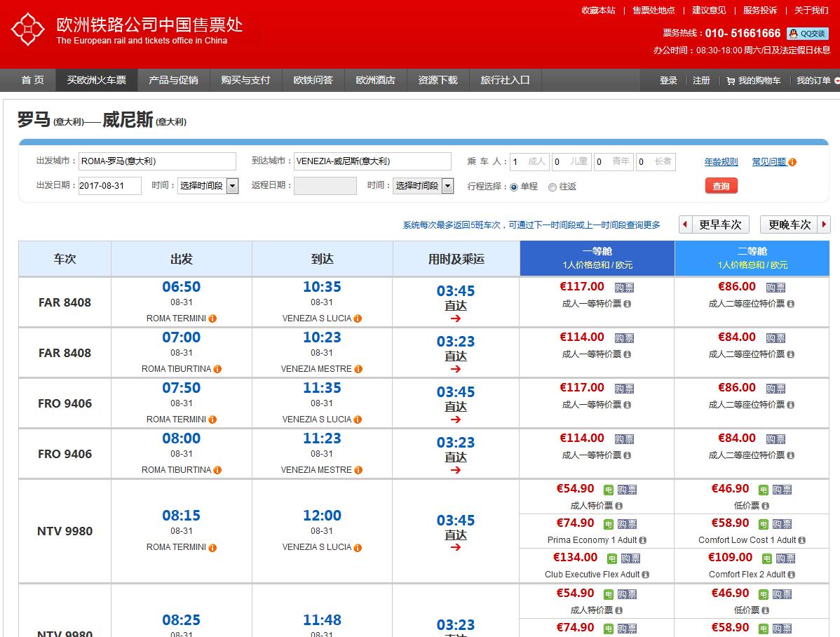Open 欧洲酒店 menu item
Screen dimensions: 840x637
[375, 80]
